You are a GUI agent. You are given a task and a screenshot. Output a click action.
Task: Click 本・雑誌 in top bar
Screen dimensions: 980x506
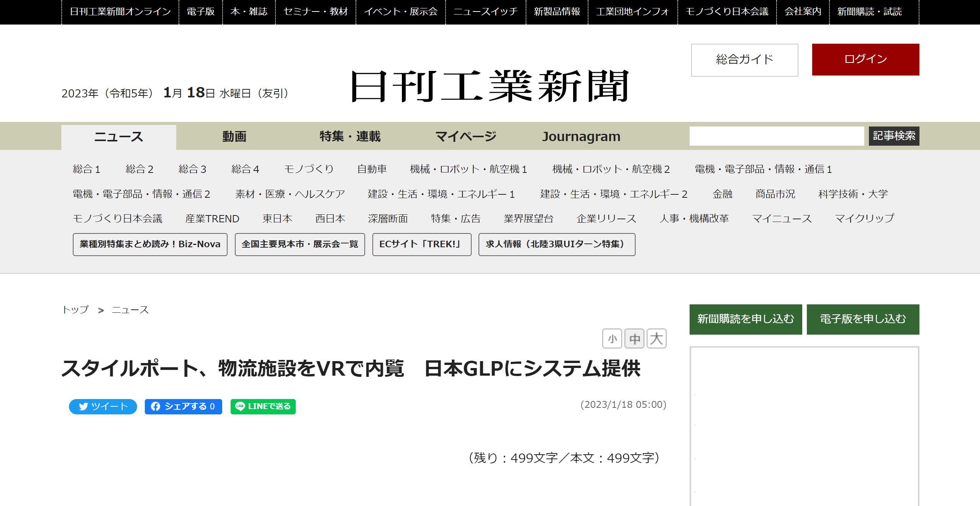click(249, 12)
